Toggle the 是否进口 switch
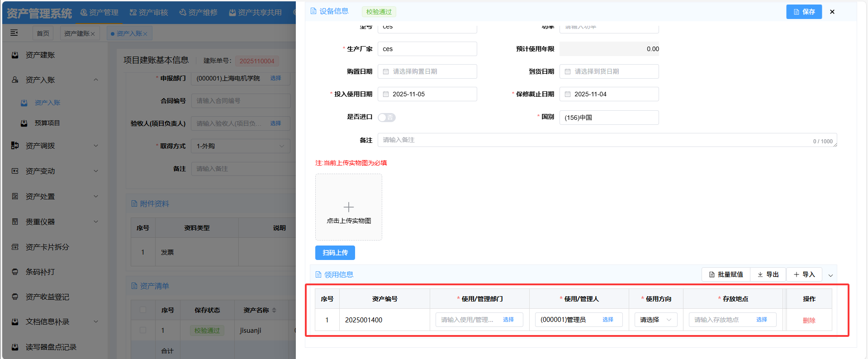The width and height of the screenshot is (868, 359). click(386, 118)
